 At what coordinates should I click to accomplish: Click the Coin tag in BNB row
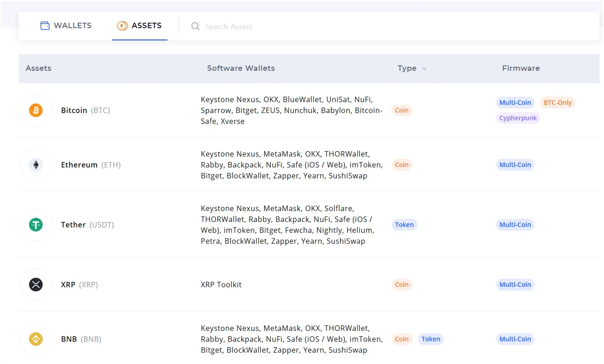(402, 339)
